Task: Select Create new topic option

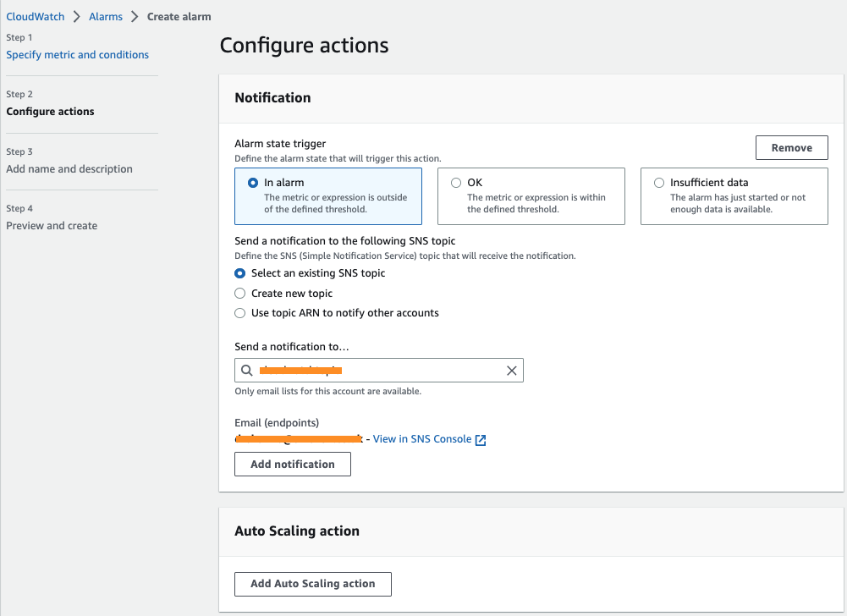Action: click(239, 294)
